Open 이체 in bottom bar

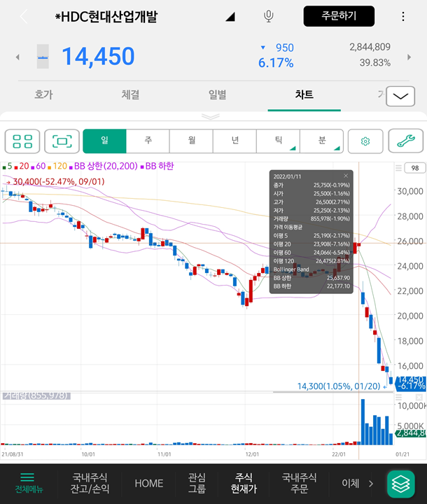(350, 483)
